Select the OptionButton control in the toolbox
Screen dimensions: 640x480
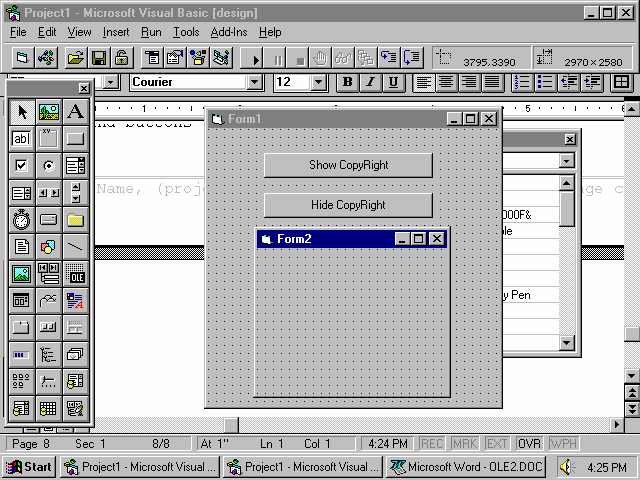point(48,166)
